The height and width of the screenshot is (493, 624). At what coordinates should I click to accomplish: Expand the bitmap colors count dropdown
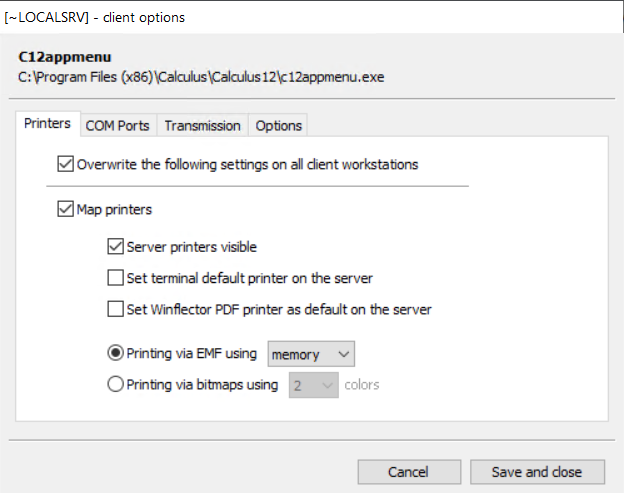point(311,385)
